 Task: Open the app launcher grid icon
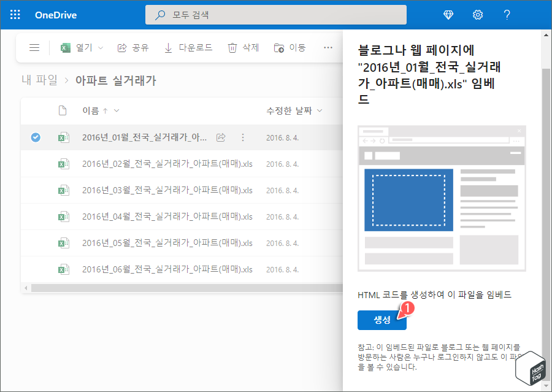tap(15, 15)
